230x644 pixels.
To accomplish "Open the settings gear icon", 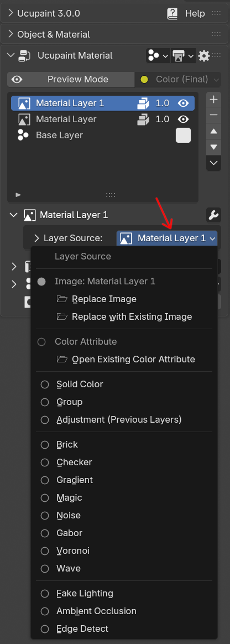I will tap(204, 55).
